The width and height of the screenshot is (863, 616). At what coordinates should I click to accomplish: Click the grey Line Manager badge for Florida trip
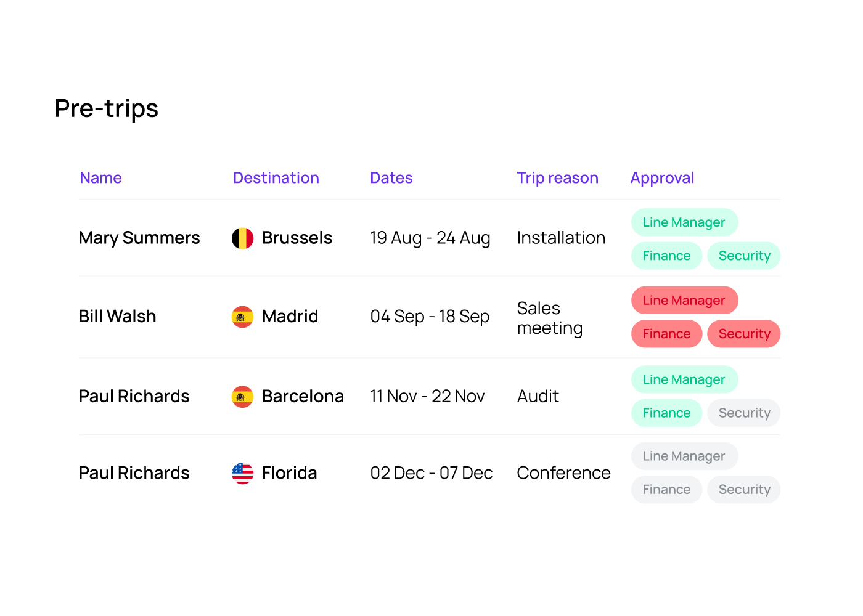click(x=684, y=456)
